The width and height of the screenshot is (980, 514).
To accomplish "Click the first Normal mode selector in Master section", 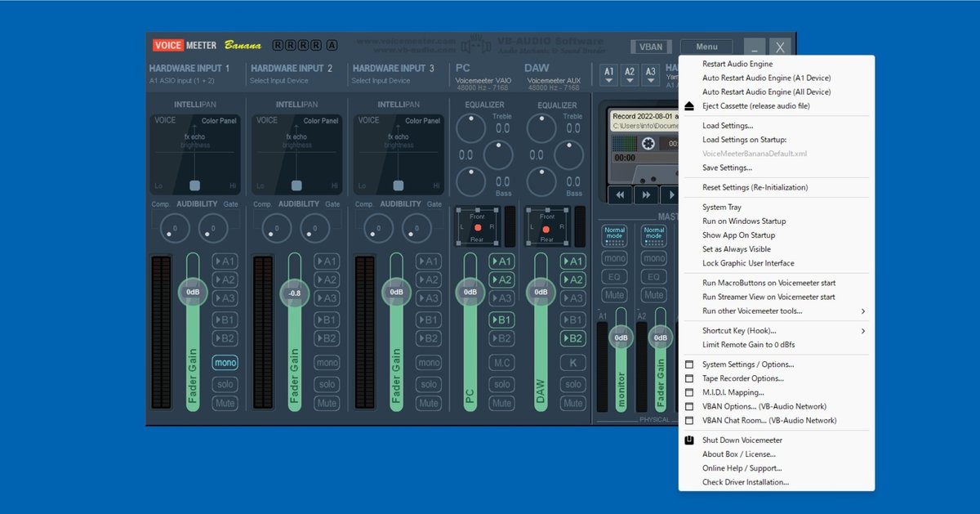I will pyautogui.click(x=615, y=236).
